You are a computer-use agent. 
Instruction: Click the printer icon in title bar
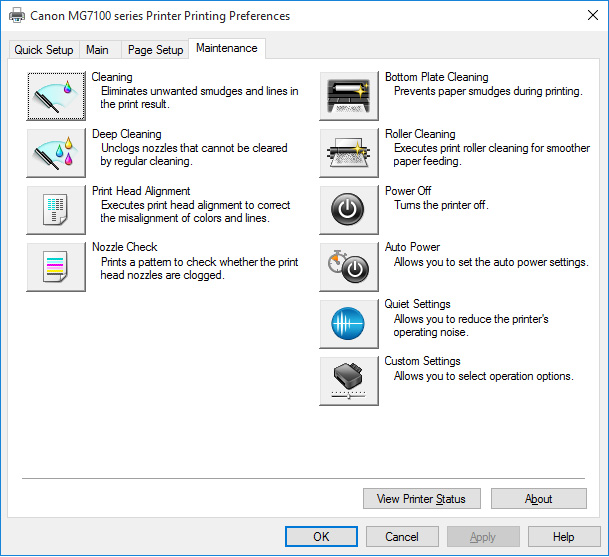(x=17, y=16)
